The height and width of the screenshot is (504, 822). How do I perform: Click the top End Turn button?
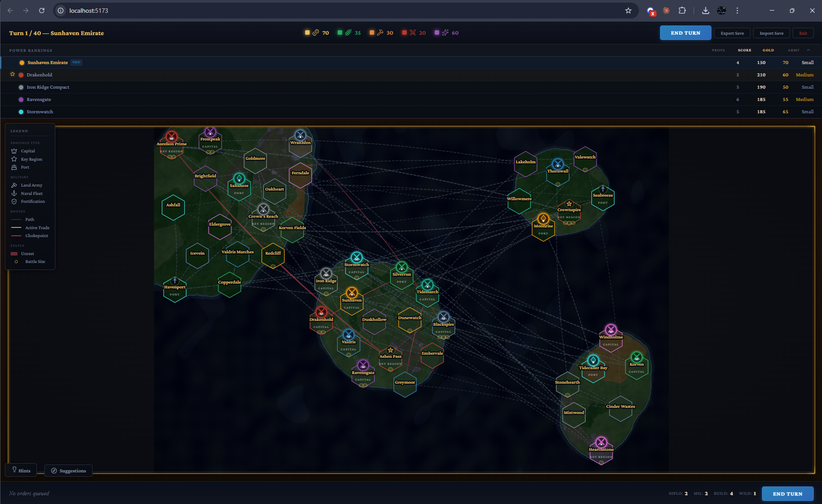(x=685, y=33)
